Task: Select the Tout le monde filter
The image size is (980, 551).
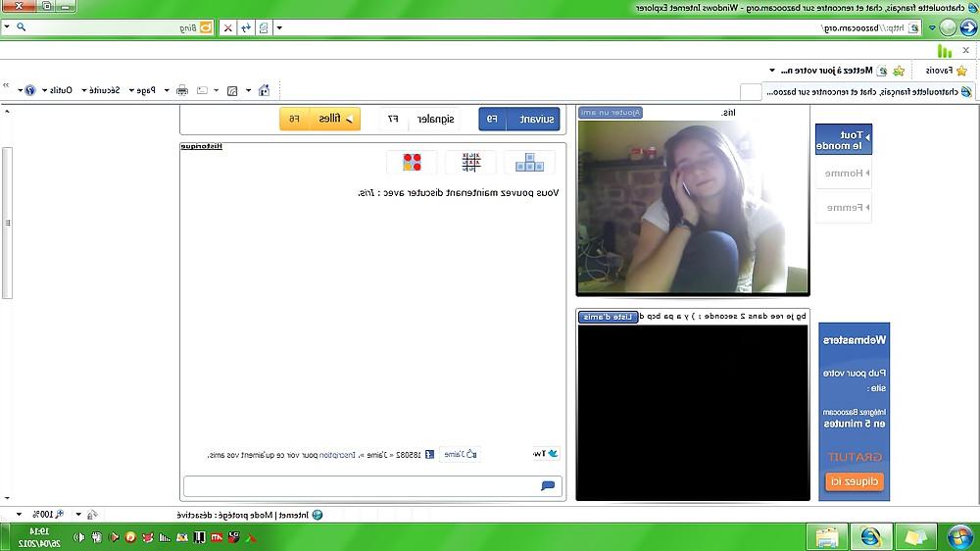Action: pos(843,139)
